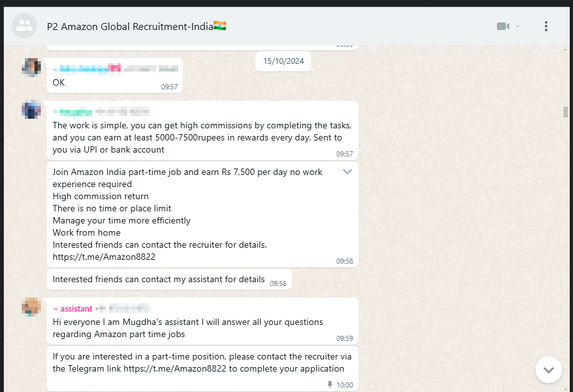Expand the video call options chevron

pyautogui.click(x=517, y=26)
